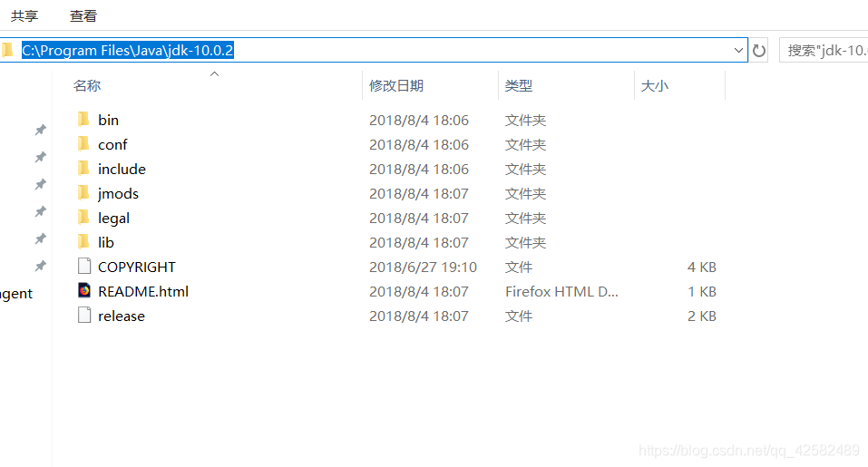Sort by 大小 column header
This screenshot has height=467, width=868.
(x=654, y=86)
